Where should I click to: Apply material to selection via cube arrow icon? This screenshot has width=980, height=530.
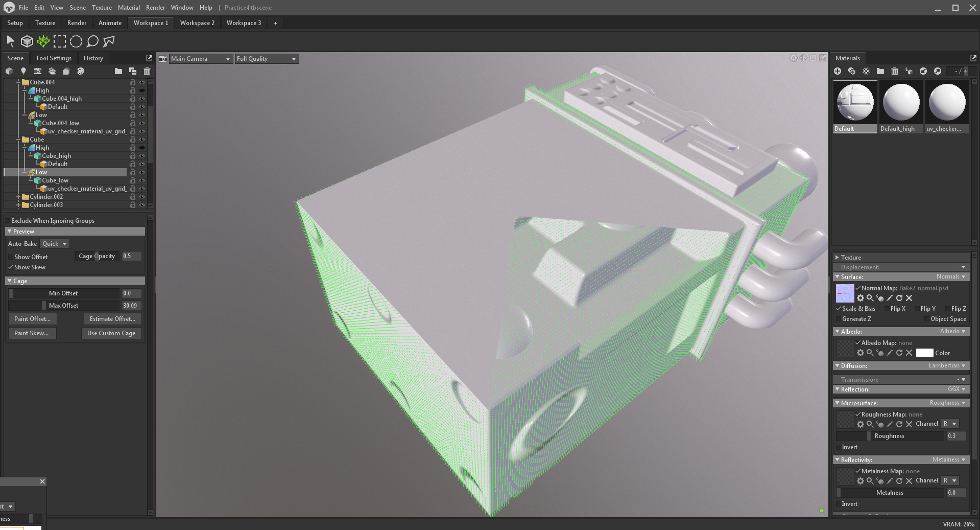coord(909,71)
